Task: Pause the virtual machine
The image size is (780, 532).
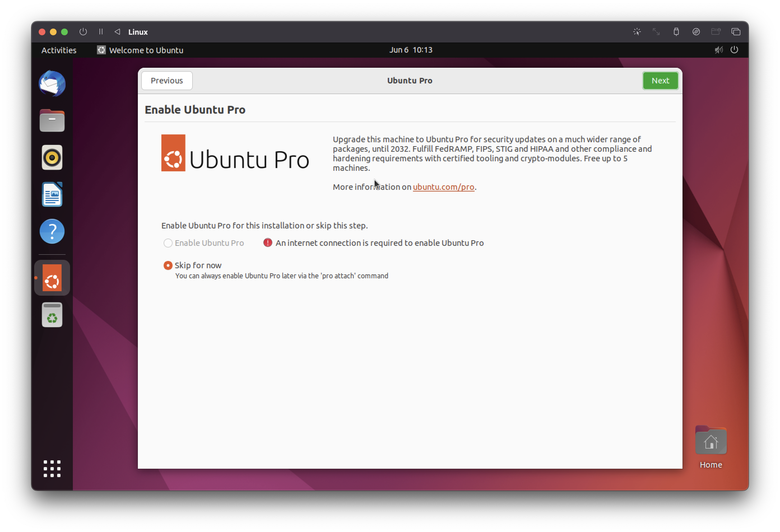Action: coord(101,32)
